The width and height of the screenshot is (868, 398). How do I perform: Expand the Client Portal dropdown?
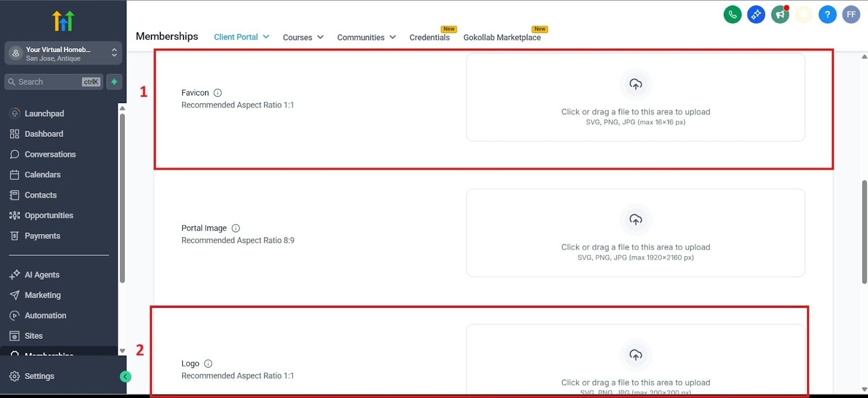[241, 37]
